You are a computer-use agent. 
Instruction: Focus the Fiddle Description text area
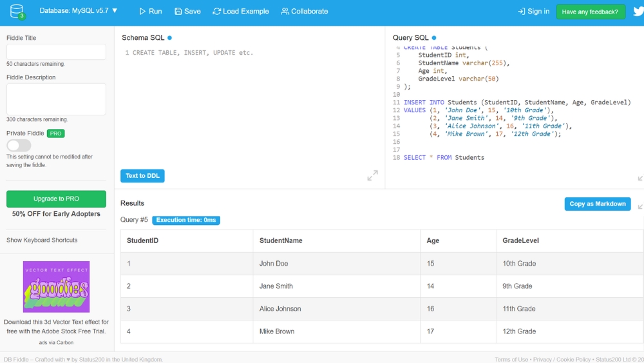[x=56, y=99]
